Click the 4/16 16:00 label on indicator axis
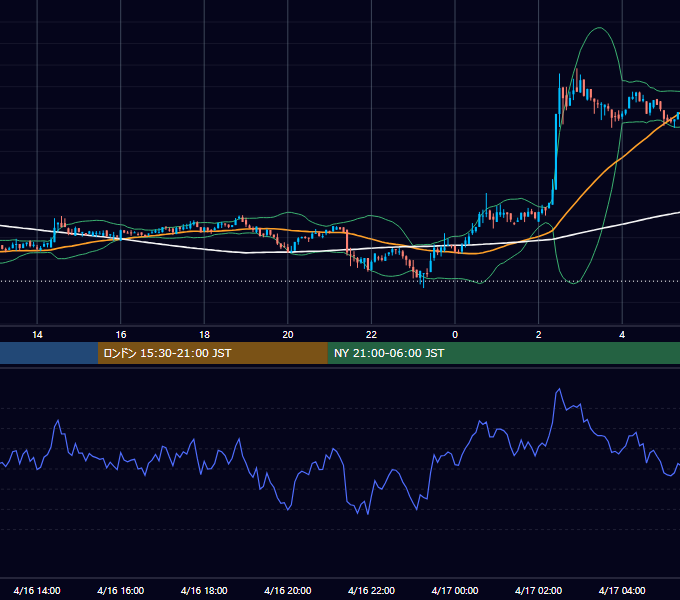The height and width of the screenshot is (600, 680). click(x=121, y=590)
